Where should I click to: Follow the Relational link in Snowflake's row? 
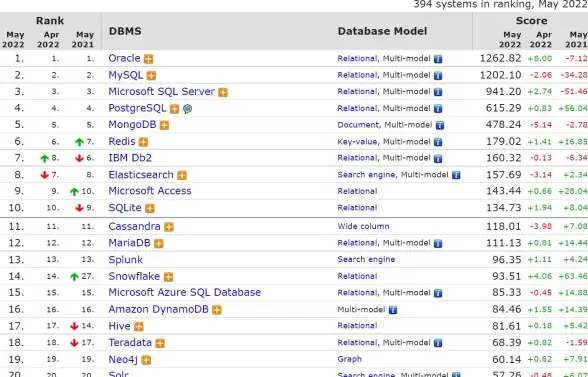click(x=357, y=276)
